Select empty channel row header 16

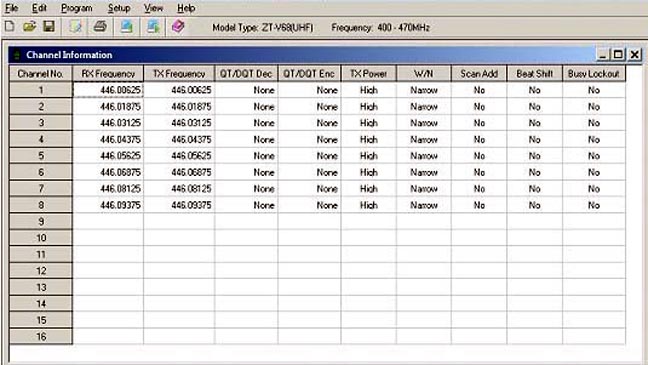click(40, 336)
